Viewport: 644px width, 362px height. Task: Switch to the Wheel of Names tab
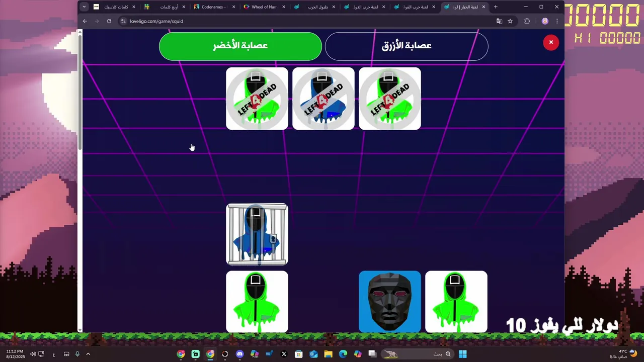pyautogui.click(x=265, y=7)
